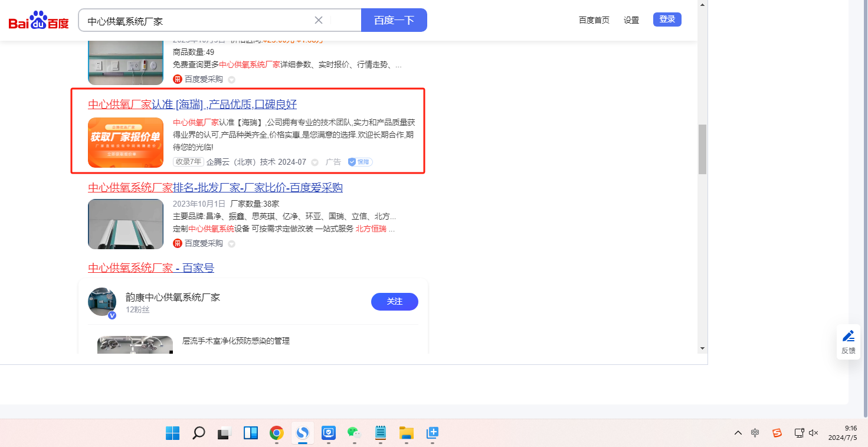
Task: Open Task View on the taskbar
Action: pos(224,433)
